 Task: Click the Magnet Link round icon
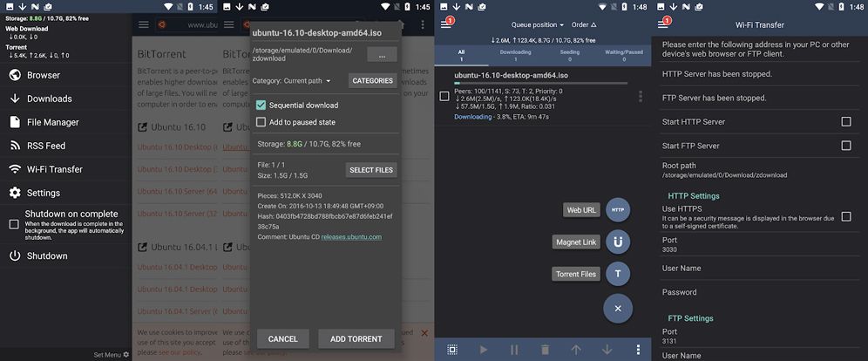coord(618,242)
